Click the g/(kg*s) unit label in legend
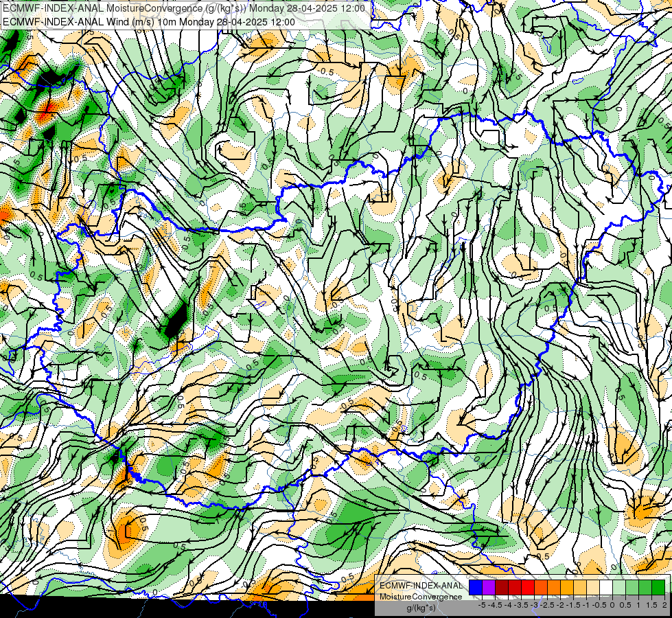Image resolution: width=672 pixels, height=618 pixels. [x=421, y=608]
